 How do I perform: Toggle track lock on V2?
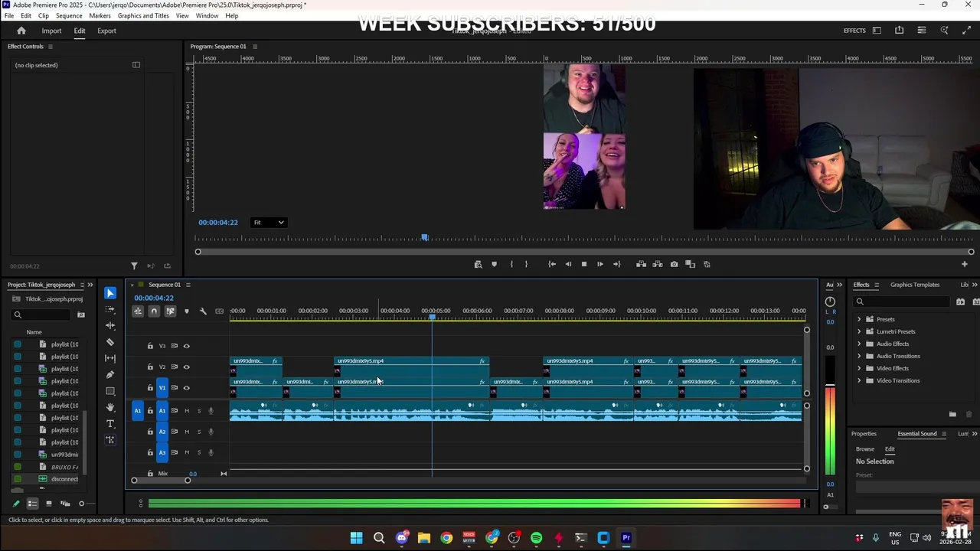point(150,367)
